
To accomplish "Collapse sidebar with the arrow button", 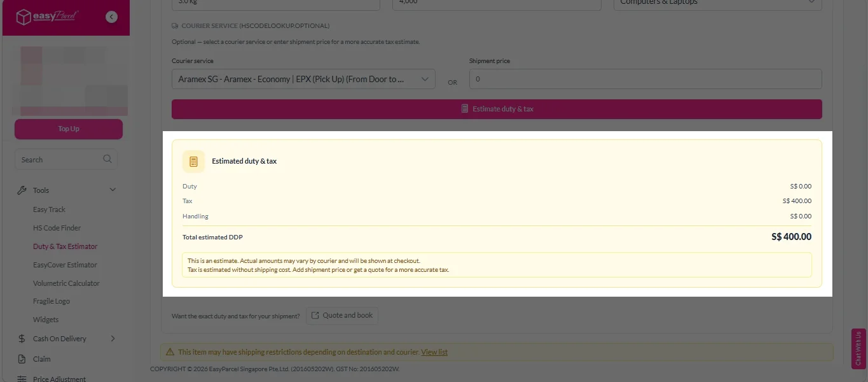I will point(112,17).
